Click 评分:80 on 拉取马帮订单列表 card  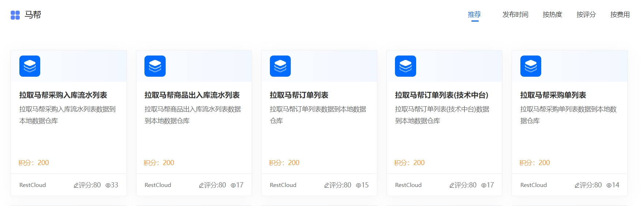(340, 185)
